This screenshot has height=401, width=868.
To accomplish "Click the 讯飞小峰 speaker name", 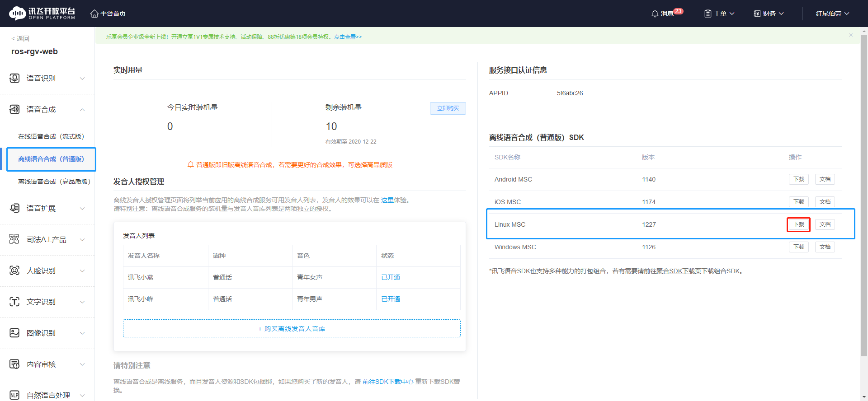I will 141,299.
